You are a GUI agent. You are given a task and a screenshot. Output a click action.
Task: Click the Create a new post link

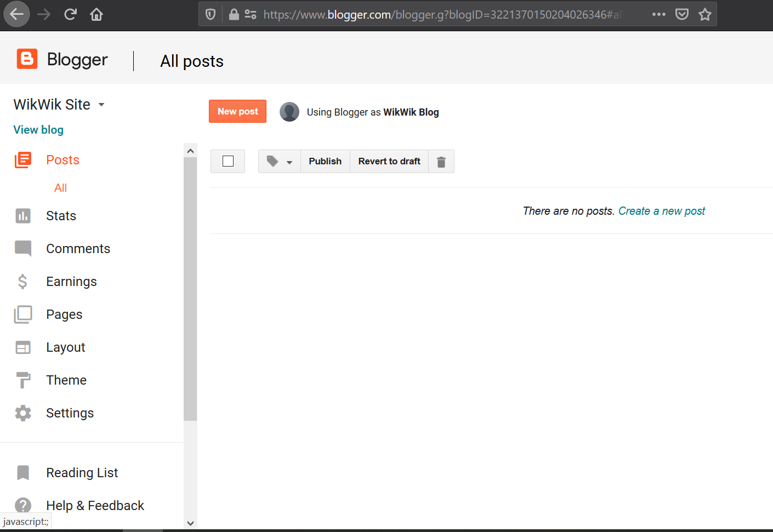point(661,211)
